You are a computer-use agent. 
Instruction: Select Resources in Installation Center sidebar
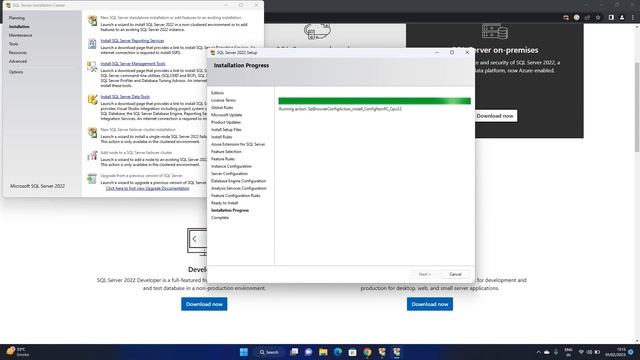pyautogui.click(x=18, y=53)
